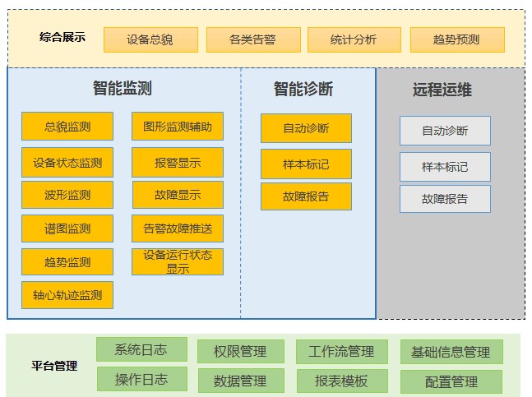
Task: Select the 各类告警 box
Action: tap(252, 39)
